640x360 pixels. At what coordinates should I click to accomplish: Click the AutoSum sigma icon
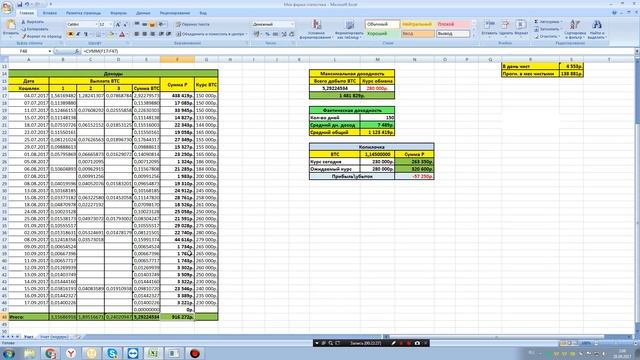coord(536,22)
